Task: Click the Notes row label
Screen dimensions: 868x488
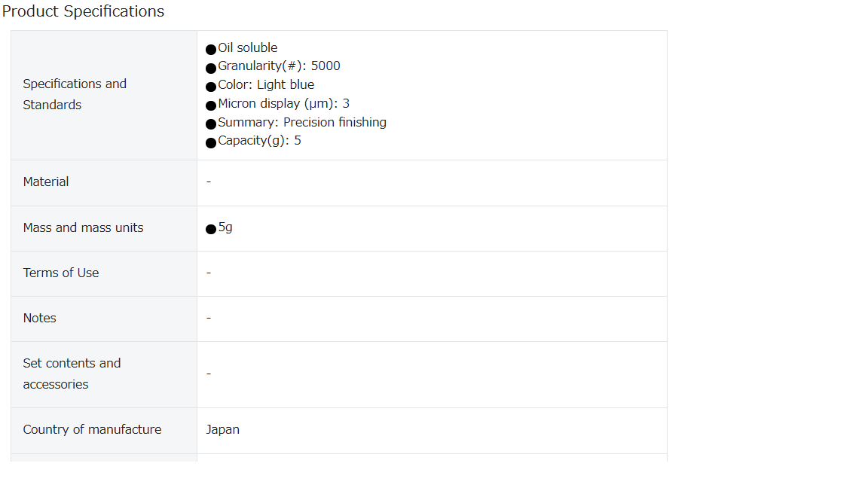Action: [39, 318]
